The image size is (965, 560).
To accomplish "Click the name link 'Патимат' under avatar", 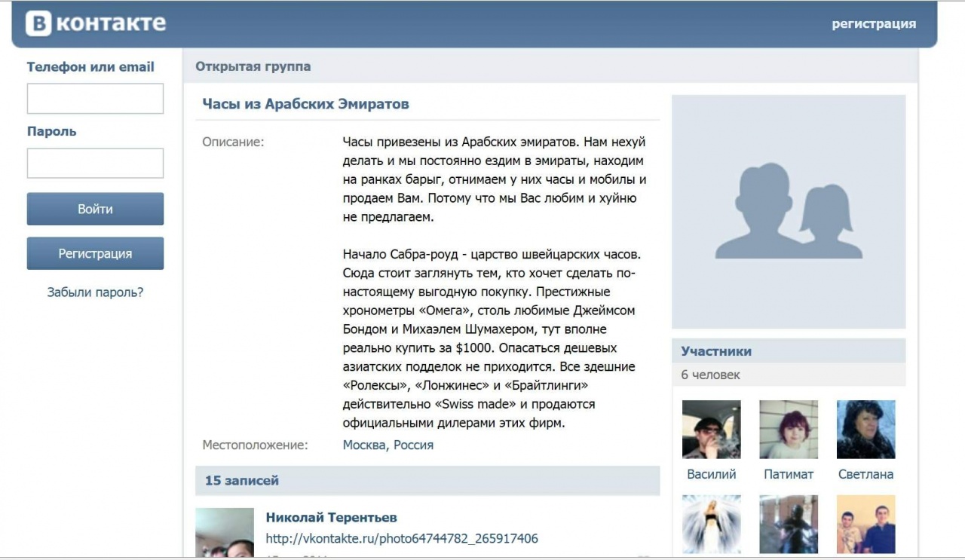I will [789, 474].
